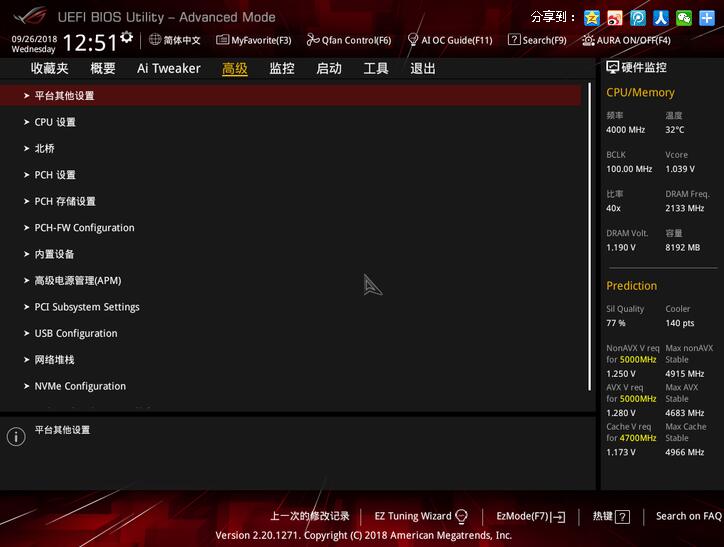
Task: Click the hotkey question mark box
Action: coord(622,517)
